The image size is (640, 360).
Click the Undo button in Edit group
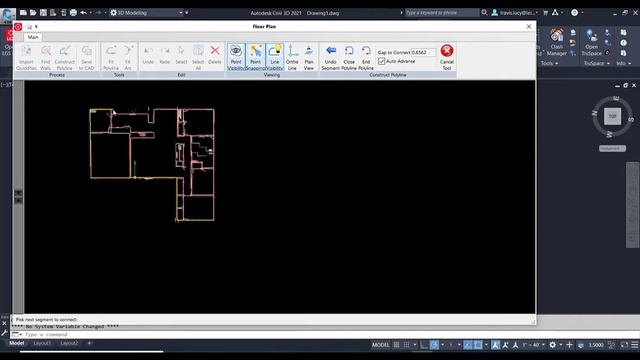[148, 56]
